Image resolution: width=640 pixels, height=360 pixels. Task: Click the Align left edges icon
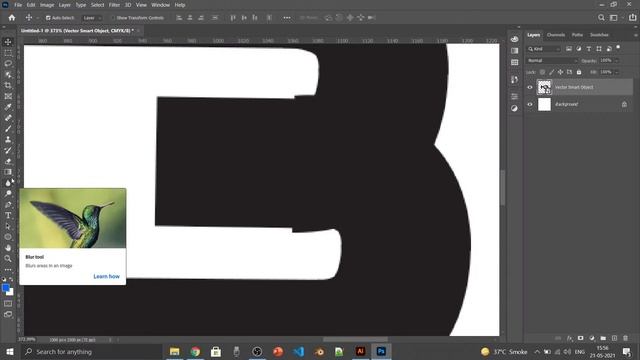[x=179, y=18]
